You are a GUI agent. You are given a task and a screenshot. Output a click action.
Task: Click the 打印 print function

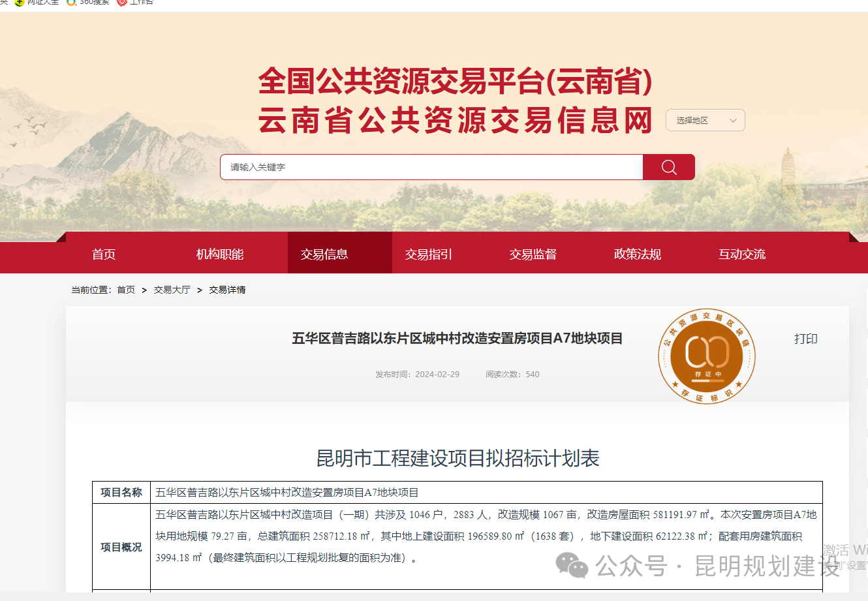[805, 339]
